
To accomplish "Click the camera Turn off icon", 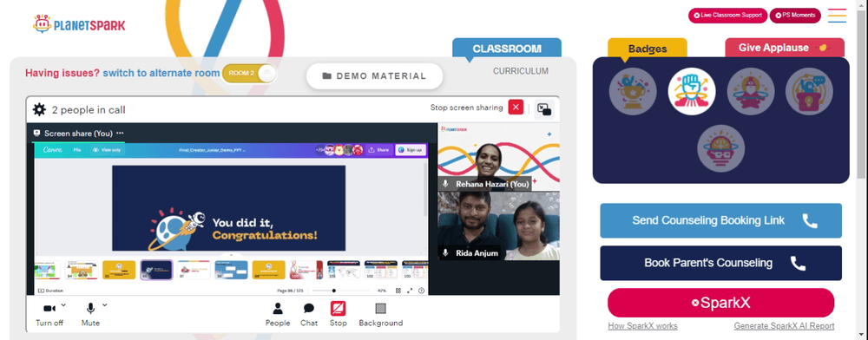I will click(x=49, y=308).
